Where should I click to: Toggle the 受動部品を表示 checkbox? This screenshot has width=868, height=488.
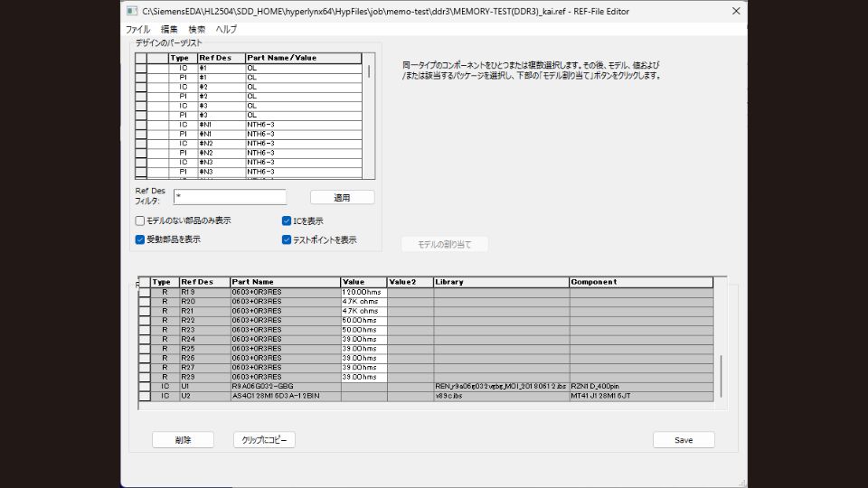pos(140,239)
